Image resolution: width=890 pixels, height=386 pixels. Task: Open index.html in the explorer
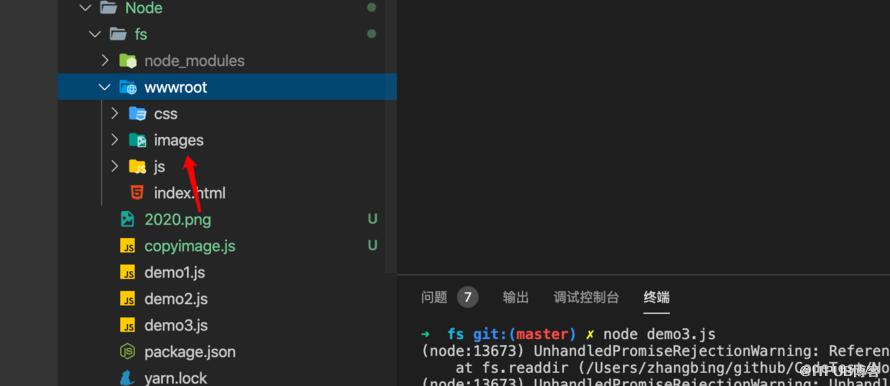[x=190, y=193]
